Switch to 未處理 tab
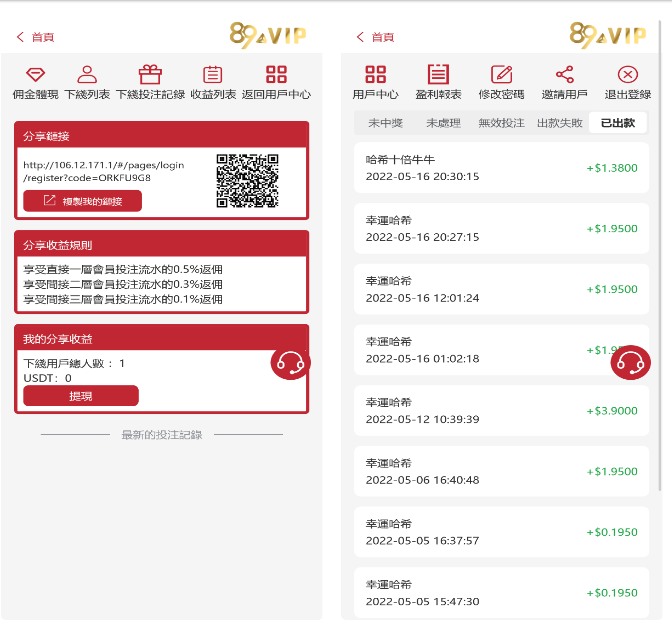The width and height of the screenshot is (672, 629). [x=442, y=123]
